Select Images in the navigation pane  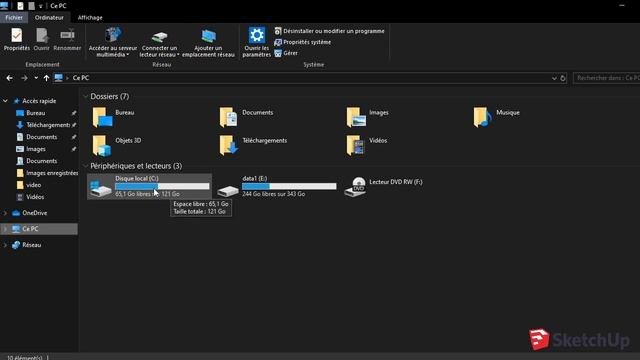[36, 149]
